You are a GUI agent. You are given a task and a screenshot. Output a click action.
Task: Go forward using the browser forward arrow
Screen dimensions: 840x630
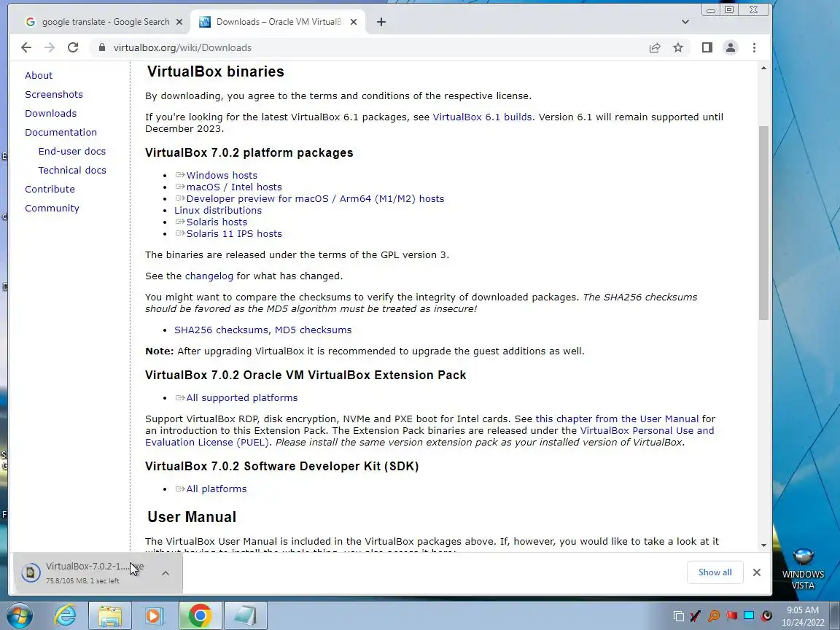pos(50,47)
